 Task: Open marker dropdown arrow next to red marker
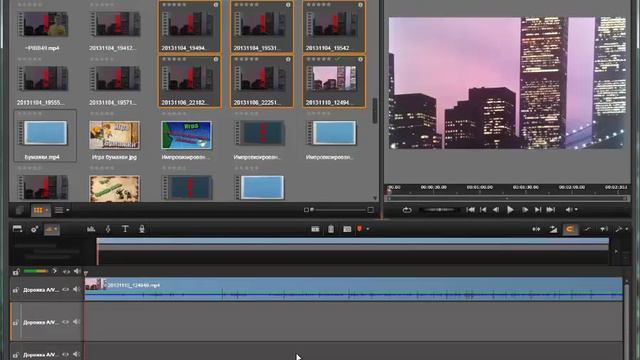pos(368,229)
